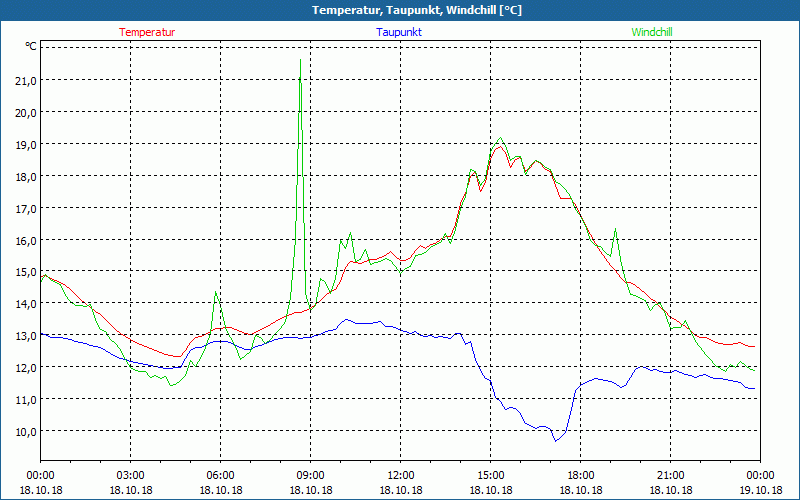Click the 18:00 time axis label
Image resolution: width=800 pixels, height=500 pixels.
(580, 475)
